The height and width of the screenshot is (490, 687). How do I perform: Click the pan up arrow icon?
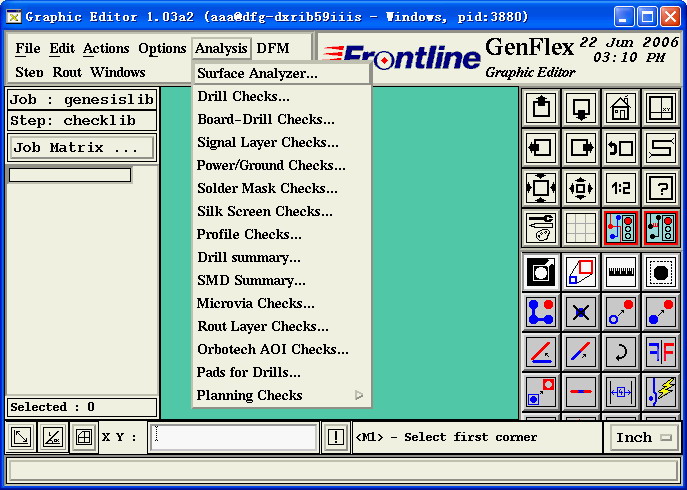pos(541,107)
